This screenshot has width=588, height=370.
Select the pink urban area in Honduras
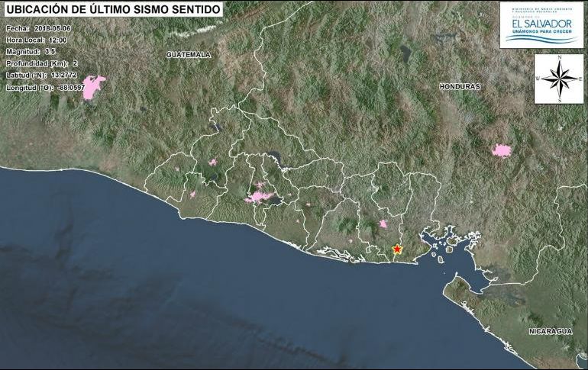[x=501, y=150]
